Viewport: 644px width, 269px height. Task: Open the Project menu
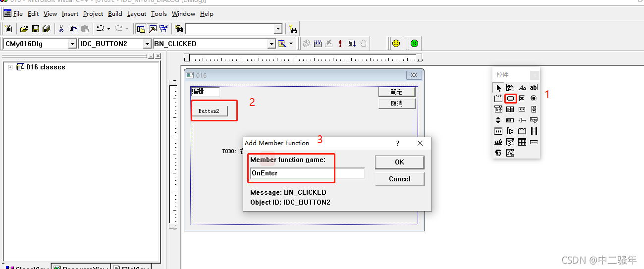93,13
